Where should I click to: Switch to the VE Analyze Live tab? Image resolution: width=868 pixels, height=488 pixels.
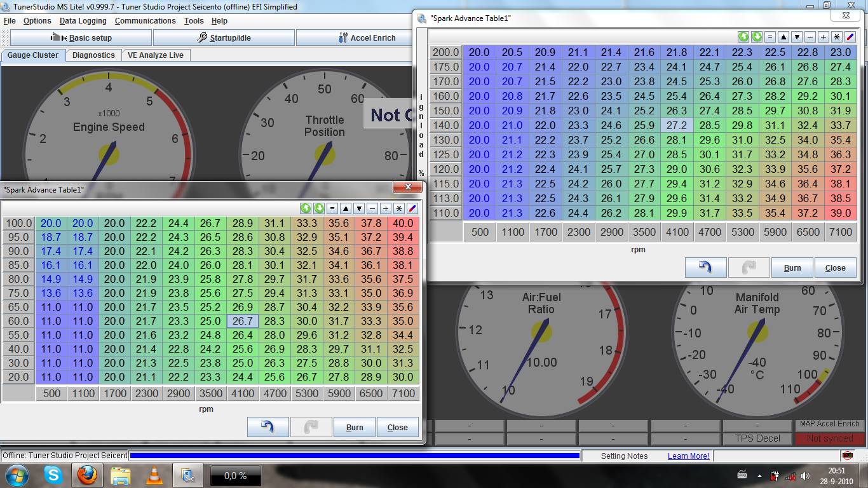pyautogui.click(x=156, y=55)
